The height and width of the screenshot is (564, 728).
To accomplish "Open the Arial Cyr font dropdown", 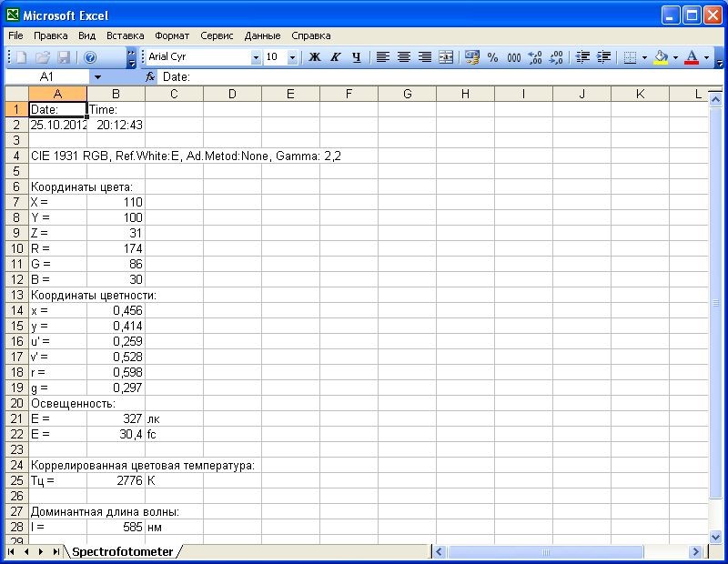I will coord(256,57).
